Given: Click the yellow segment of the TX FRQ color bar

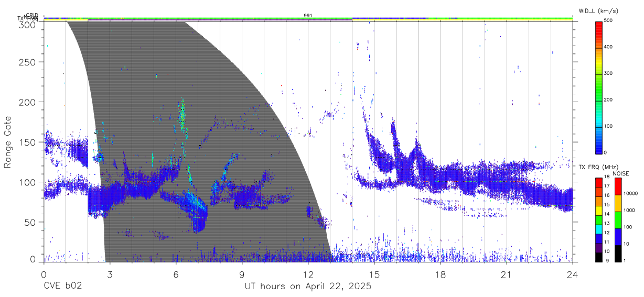Looking at the screenshot, I should 598,211.
